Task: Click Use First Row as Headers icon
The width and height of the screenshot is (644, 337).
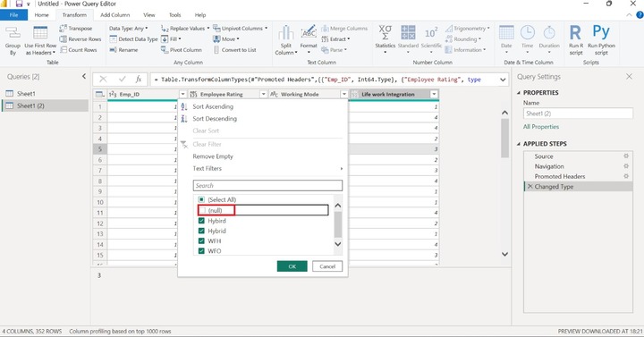Action: click(x=40, y=33)
